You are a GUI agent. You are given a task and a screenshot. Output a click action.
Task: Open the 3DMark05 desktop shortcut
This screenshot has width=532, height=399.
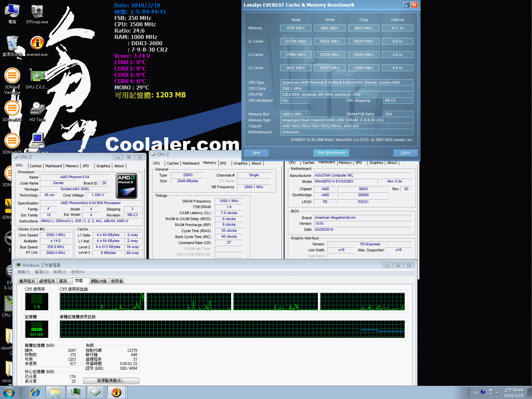pyautogui.click(x=12, y=144)
